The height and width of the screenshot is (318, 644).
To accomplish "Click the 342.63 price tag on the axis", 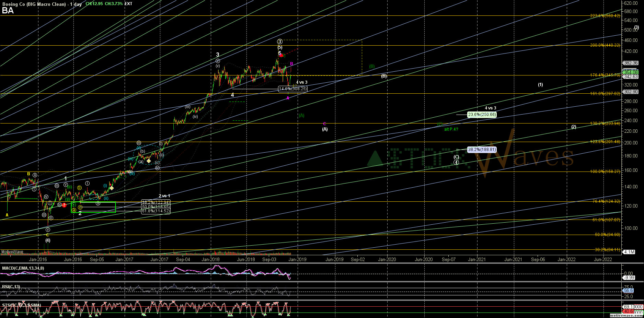I will point(631,76).
